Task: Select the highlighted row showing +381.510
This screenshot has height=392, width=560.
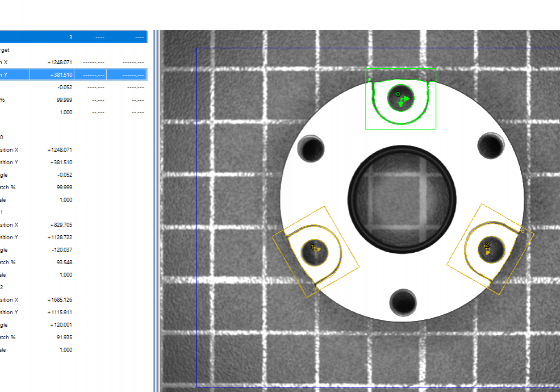Action: coord(73,74)
